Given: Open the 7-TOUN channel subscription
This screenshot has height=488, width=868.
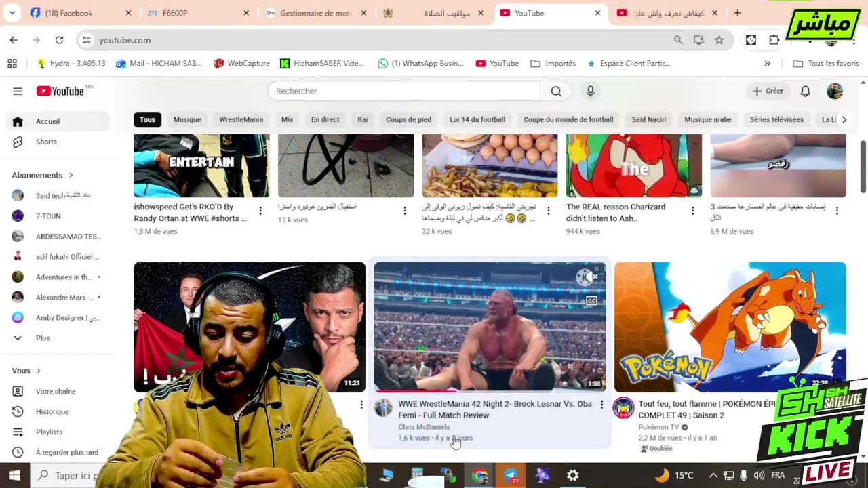Looking at the screenshot, I should (58, 216).
